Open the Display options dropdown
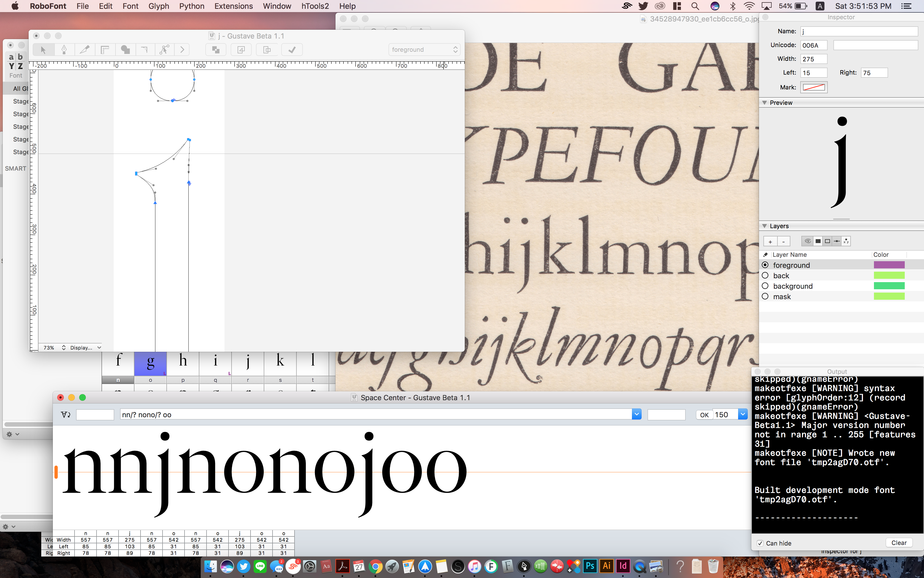 click(x=86, y=347)
